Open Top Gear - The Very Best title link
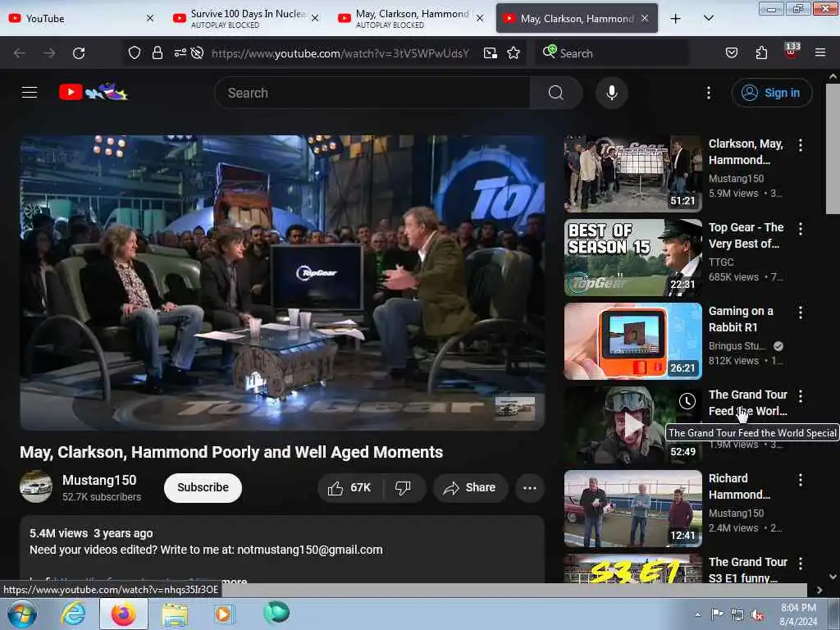 tap(746, 235)
